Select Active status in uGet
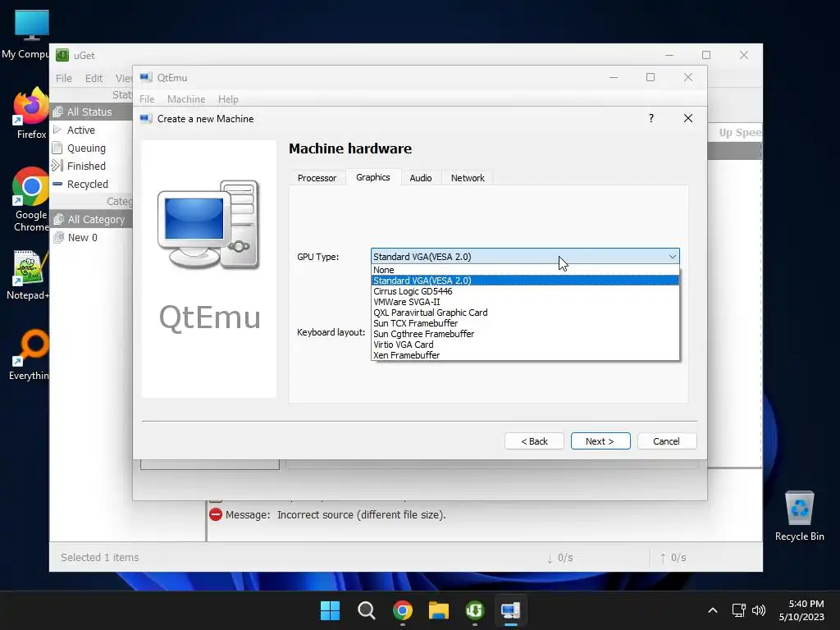This screenshot has width=840, height=630. (x=91, y=130)
